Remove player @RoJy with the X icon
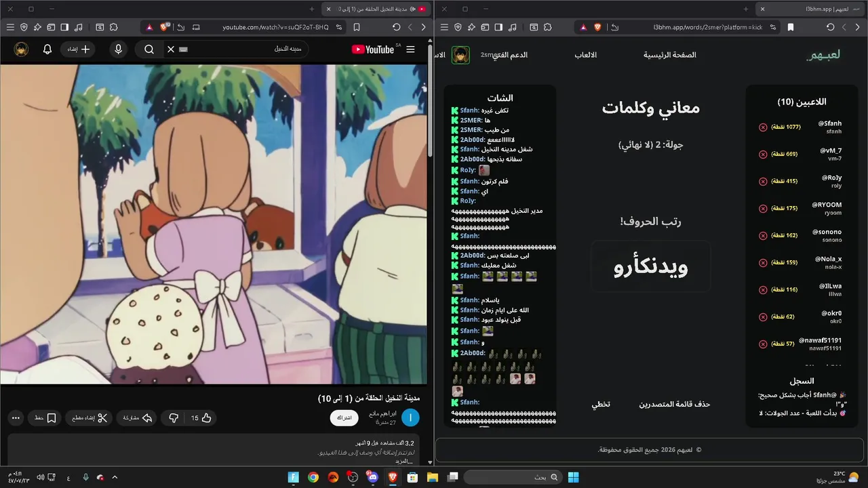Viewport: 868px width, 488px height. (763, 181)
